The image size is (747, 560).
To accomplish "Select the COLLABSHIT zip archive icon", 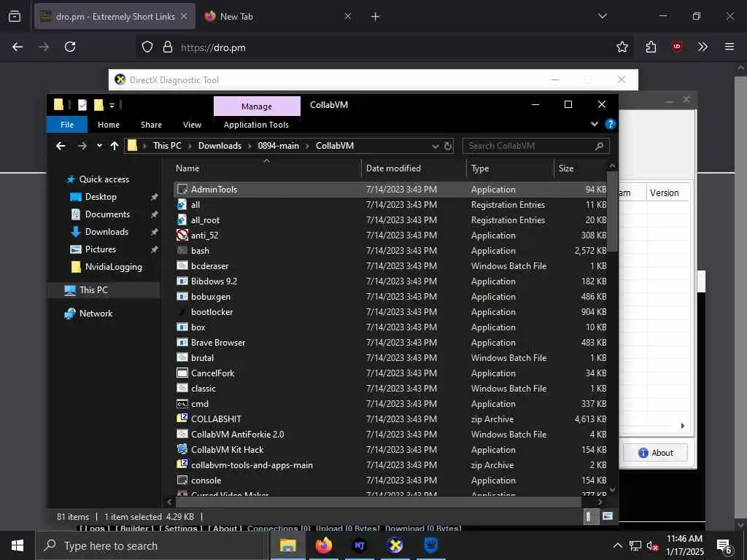I will click(182, 419).
